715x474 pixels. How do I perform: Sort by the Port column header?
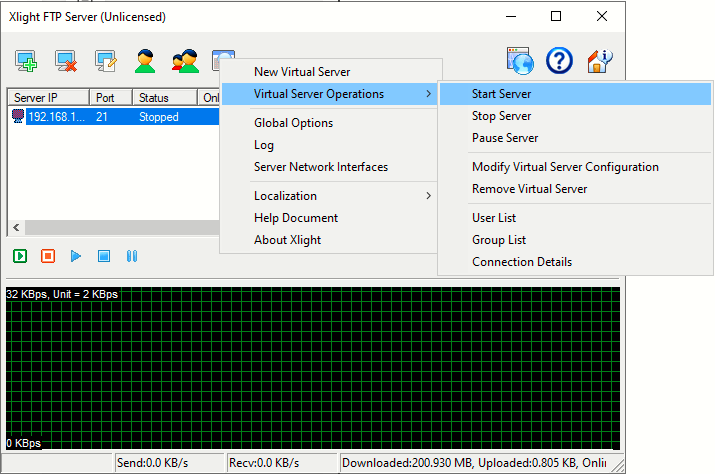point(111,98)
